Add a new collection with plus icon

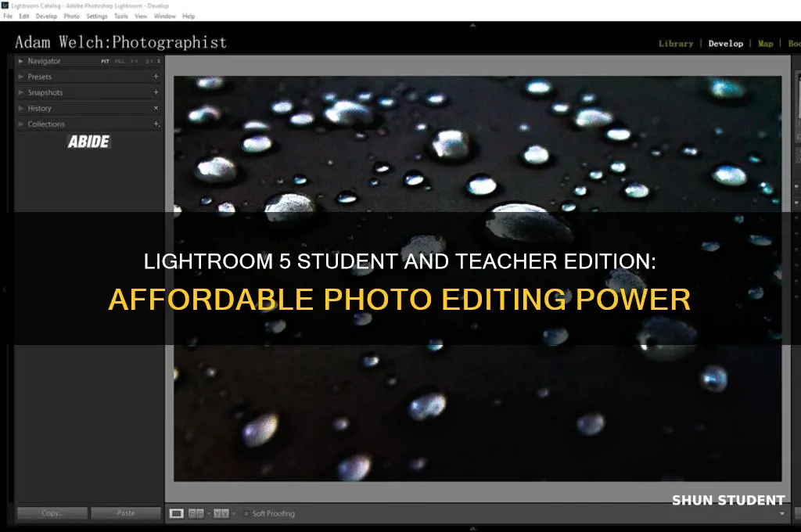(156, 124)
